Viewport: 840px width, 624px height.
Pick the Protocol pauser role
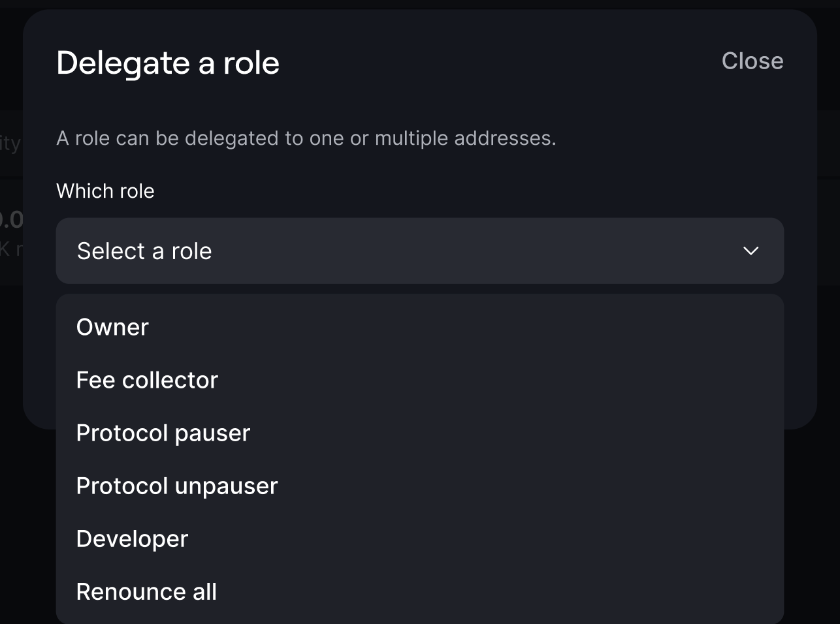point(163,433)
